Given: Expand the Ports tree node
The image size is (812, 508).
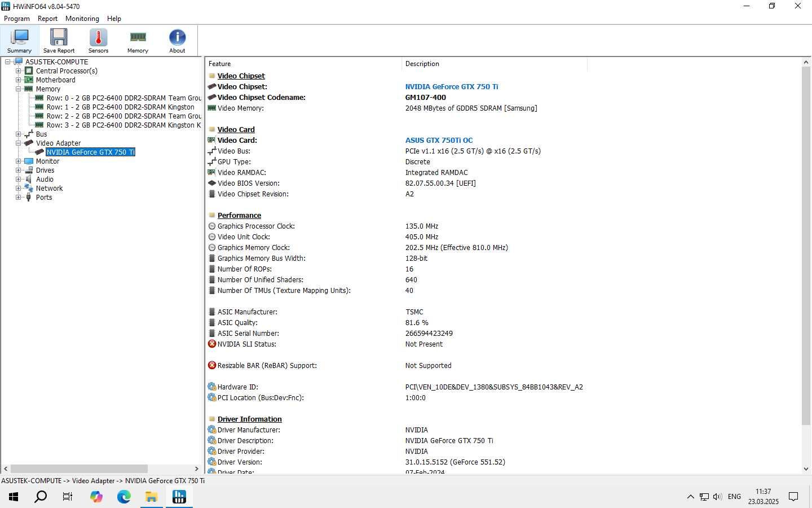Looking at the screenshot, I should click(x=18, y=198).
